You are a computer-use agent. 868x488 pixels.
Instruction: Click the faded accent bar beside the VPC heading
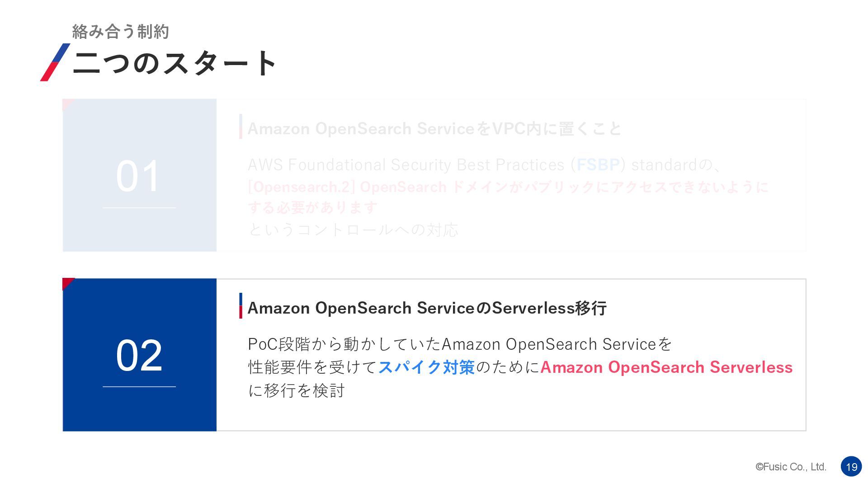click(x=241, y=127)
